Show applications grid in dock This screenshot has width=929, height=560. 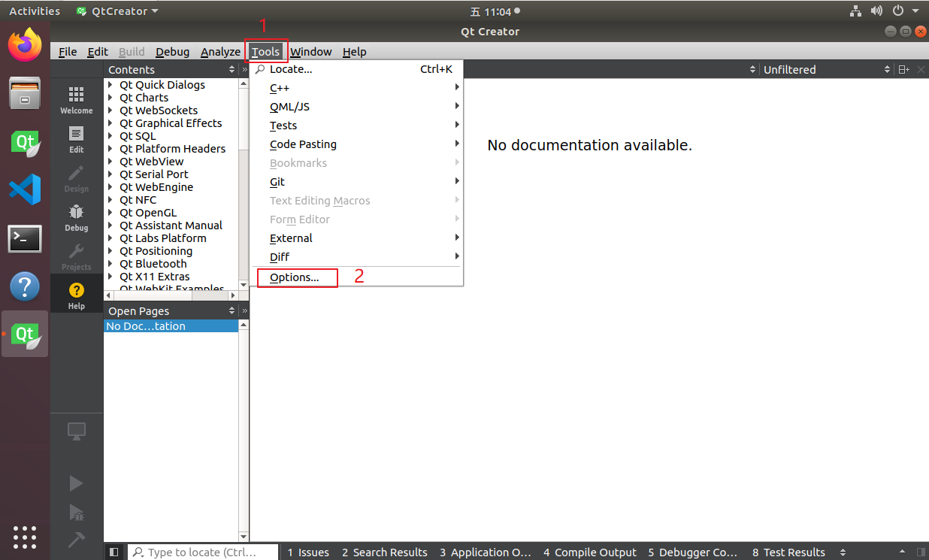click(x=25, y=537)
